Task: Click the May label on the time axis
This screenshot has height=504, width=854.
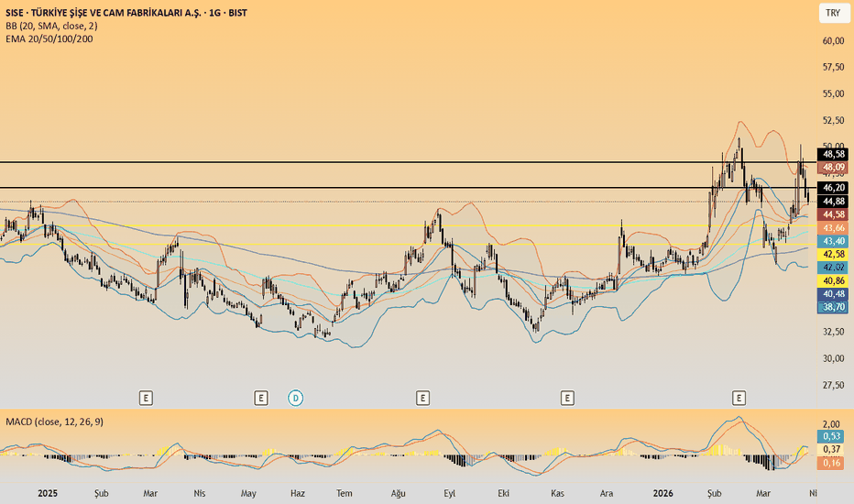Action: (248, 493)
